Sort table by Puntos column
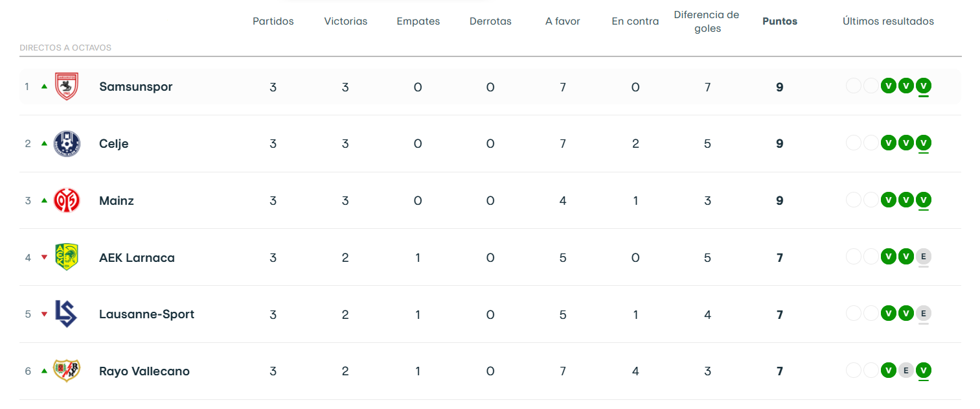This screenshot has width=980, height=409. point(780,21)
